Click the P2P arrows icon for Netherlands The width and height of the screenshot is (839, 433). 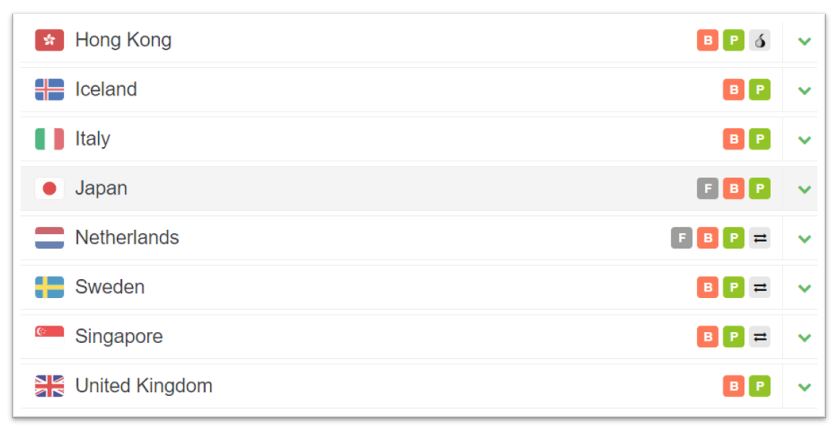click(x=759, y=238)
